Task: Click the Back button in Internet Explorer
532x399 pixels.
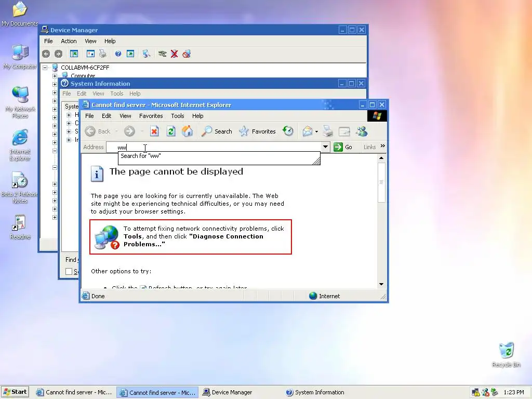Action: click(98, 131)
